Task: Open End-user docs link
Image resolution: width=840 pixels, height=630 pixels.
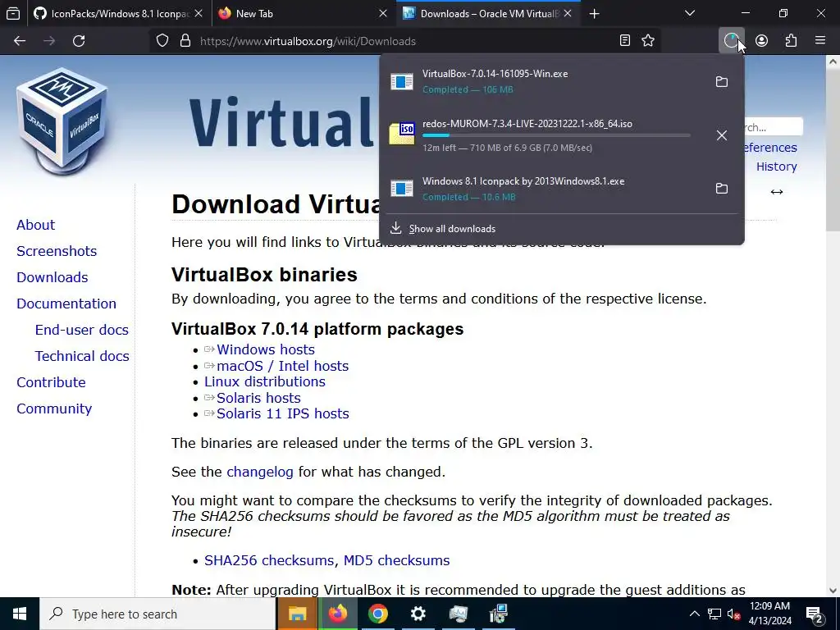Action: (82, 330)
